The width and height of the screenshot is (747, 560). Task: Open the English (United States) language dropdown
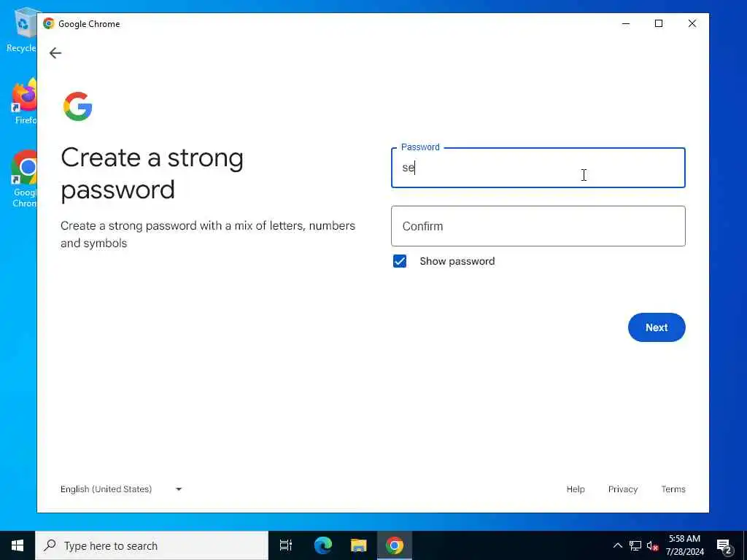pyautogui.click(x=121, y=489)
